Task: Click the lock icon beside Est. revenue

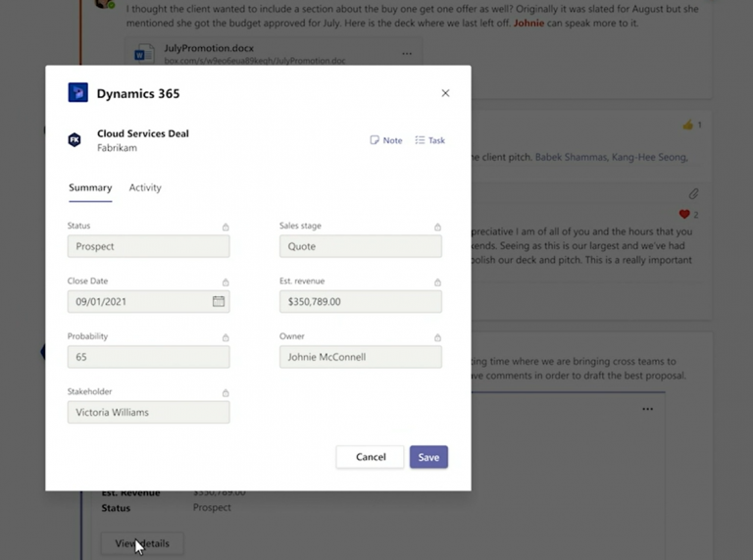Action: (437, 281)
